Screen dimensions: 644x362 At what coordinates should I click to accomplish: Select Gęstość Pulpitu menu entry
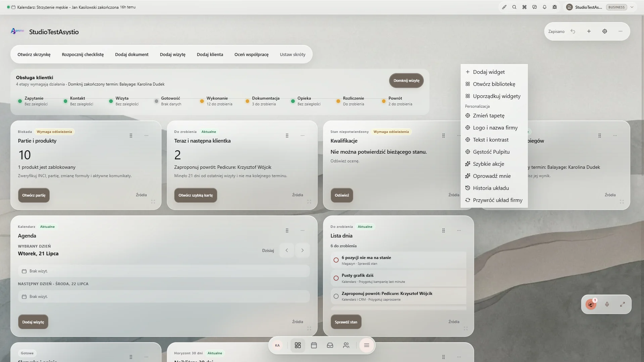[494, 152]
